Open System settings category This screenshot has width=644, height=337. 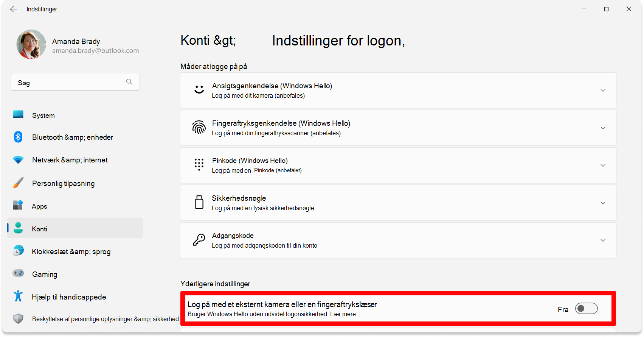pyautogui.click(x=43, y=115)
